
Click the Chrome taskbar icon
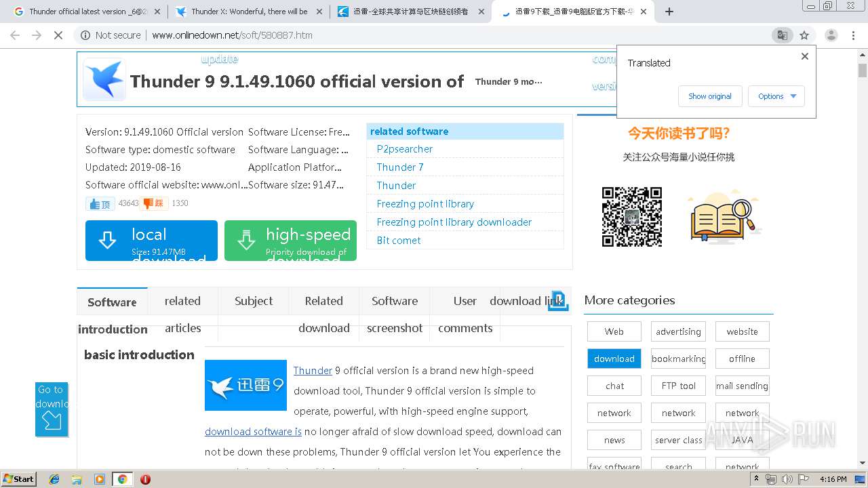(x=122, y=479)
